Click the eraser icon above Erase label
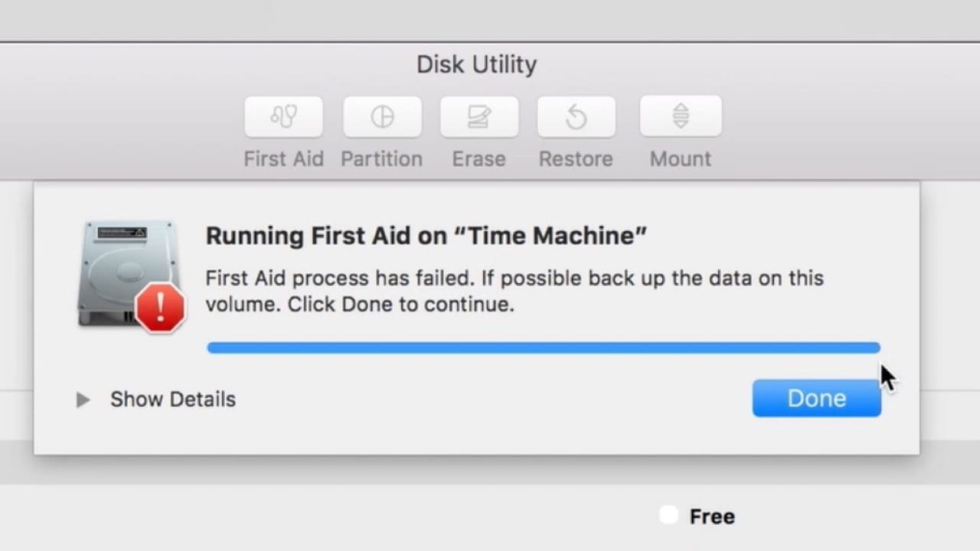Image resolution: width=980 pixels, height=551 pixels. point(479,116)
